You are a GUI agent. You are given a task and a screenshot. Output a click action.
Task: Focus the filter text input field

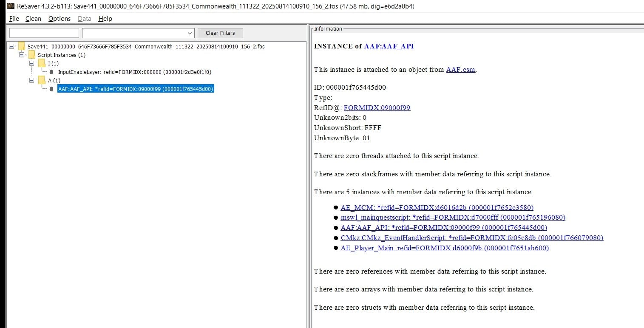[x=44, y=33]
